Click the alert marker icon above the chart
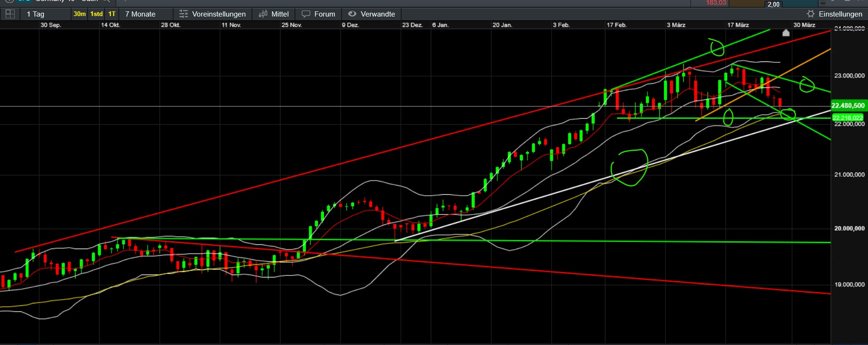 (x=786, y=33)
